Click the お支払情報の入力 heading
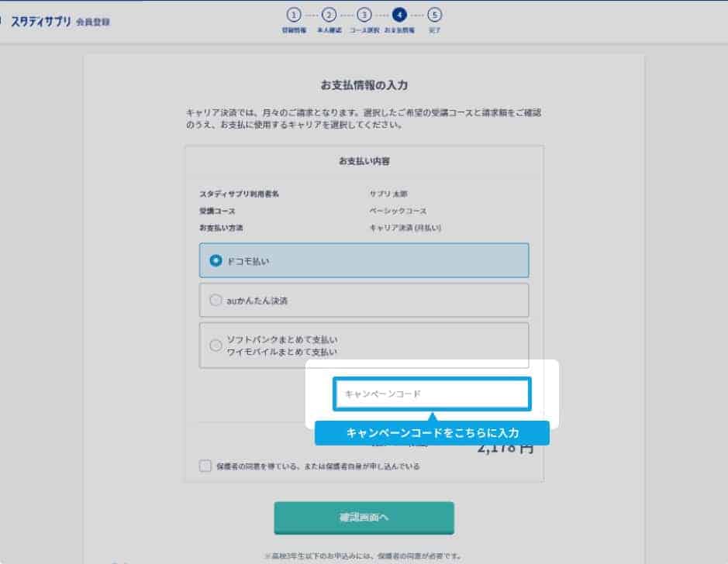 coord(364,84)
